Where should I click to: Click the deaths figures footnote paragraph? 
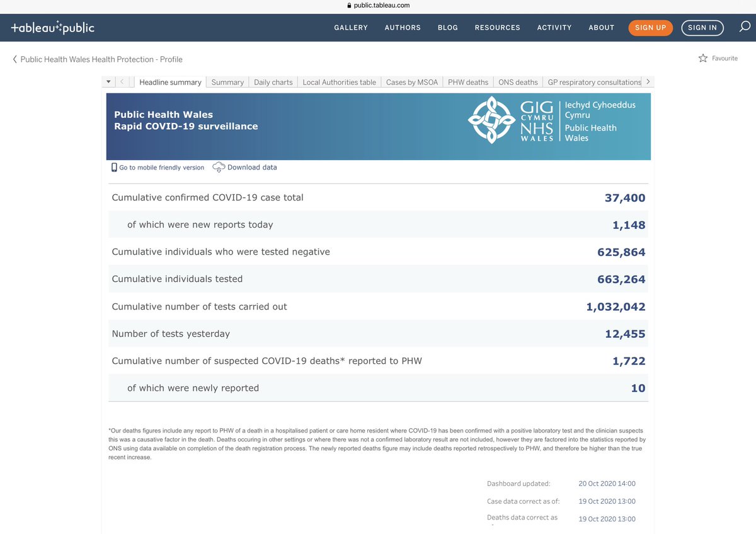377,444
